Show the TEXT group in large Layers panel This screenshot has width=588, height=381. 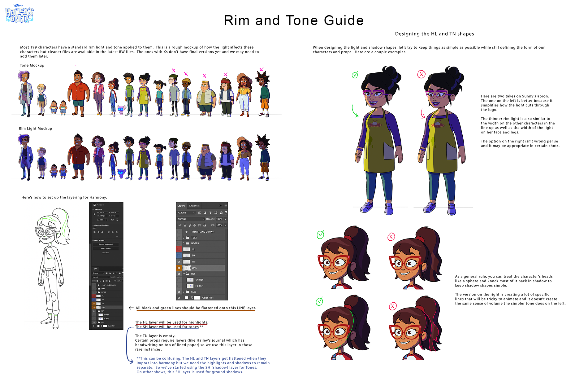(x=179, y=238)
